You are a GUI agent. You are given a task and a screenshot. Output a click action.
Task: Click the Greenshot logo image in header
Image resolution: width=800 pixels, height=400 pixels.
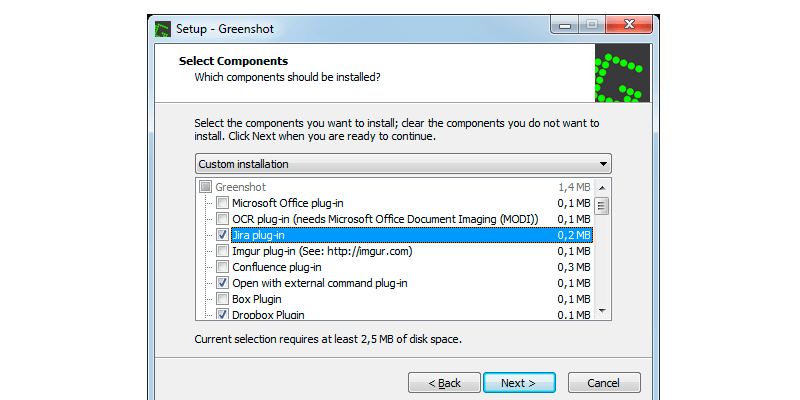622,74
